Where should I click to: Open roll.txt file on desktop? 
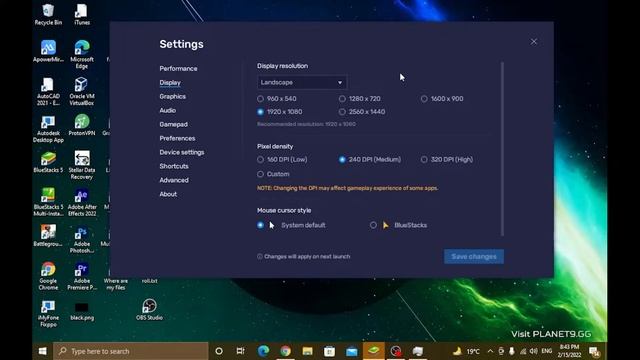pyautogui.click(x=149, y=280)
